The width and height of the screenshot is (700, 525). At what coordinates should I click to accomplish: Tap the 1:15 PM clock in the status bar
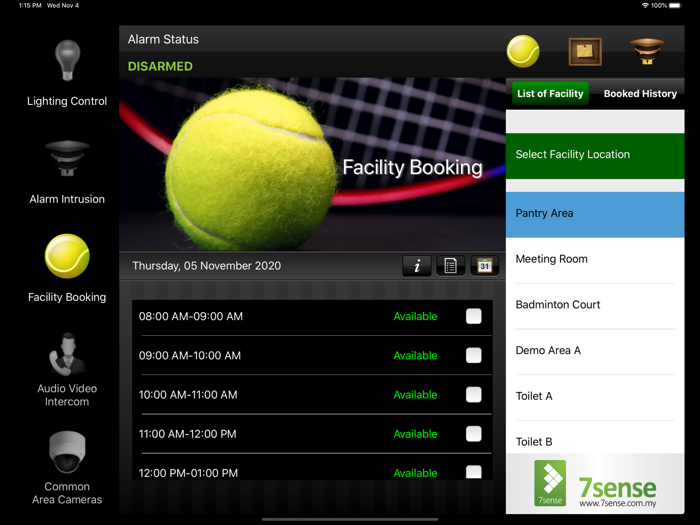click(x=30, y=5)
